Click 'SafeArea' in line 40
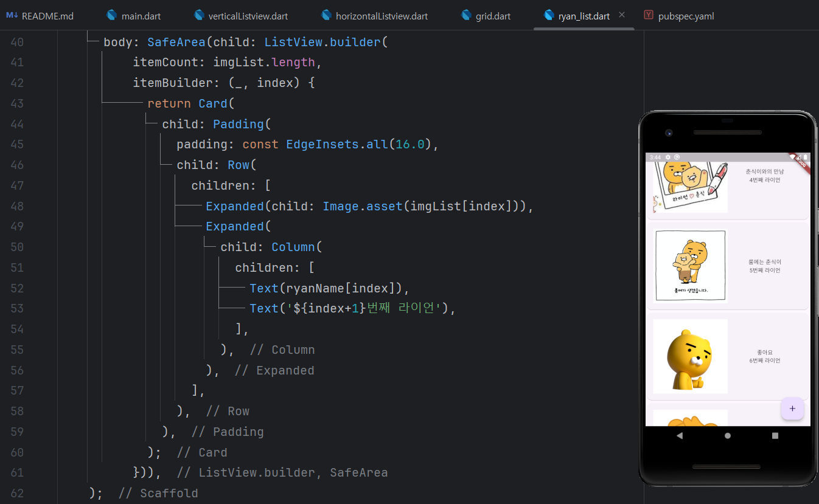This screenshot has height=504, width=819. [176, 42]
